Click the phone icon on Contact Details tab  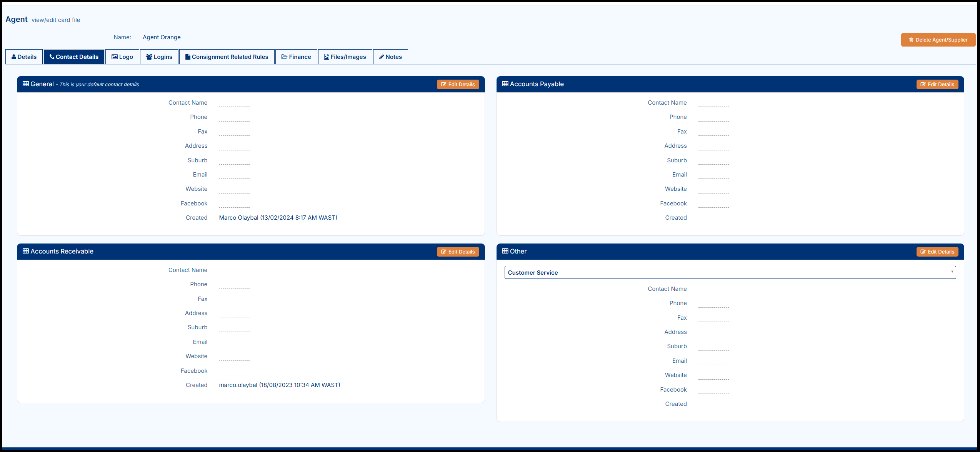(52, 57)
